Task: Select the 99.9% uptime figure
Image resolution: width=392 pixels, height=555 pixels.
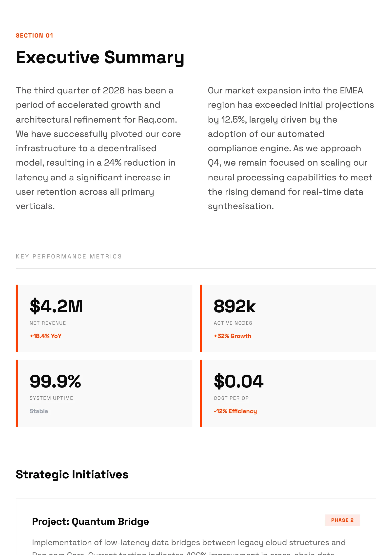Action: (x=55, y=381)
